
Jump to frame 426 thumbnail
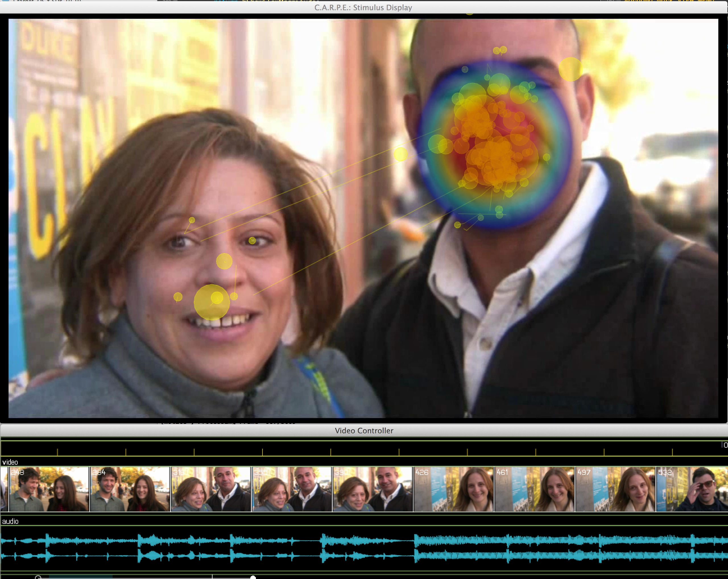[454, 489]
